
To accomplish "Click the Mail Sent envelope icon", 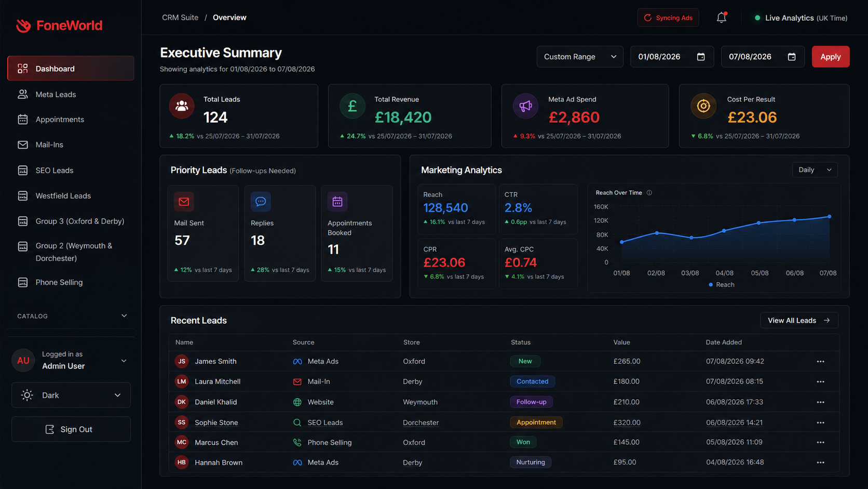I will [x=184, y=202].
